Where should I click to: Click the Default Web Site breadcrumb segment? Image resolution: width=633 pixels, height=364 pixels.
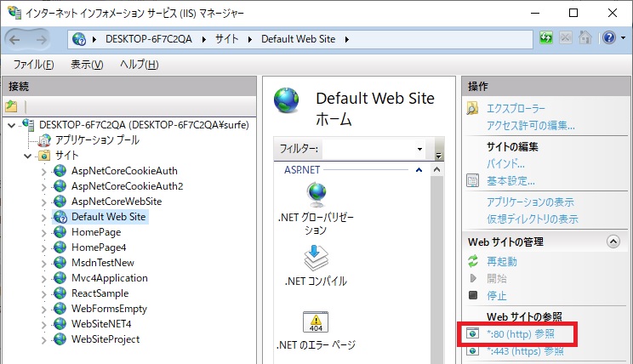pyautogui.click(x=298, y=39)
